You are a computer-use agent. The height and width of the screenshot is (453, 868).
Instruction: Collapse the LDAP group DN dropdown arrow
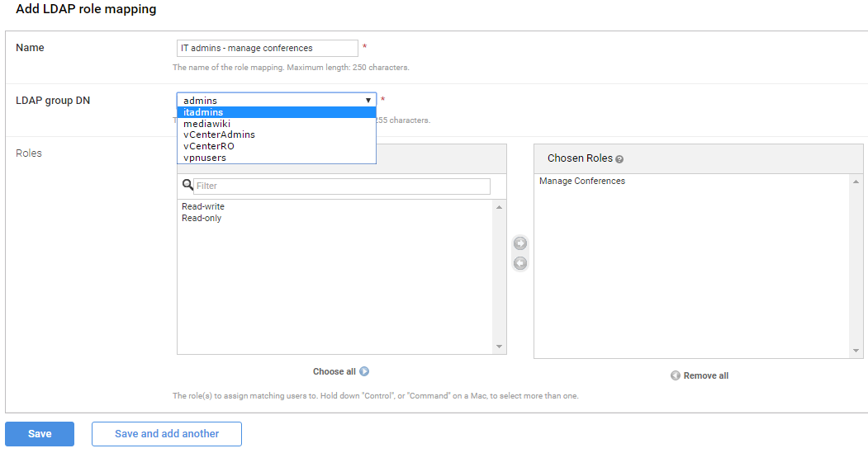(368, 100)
